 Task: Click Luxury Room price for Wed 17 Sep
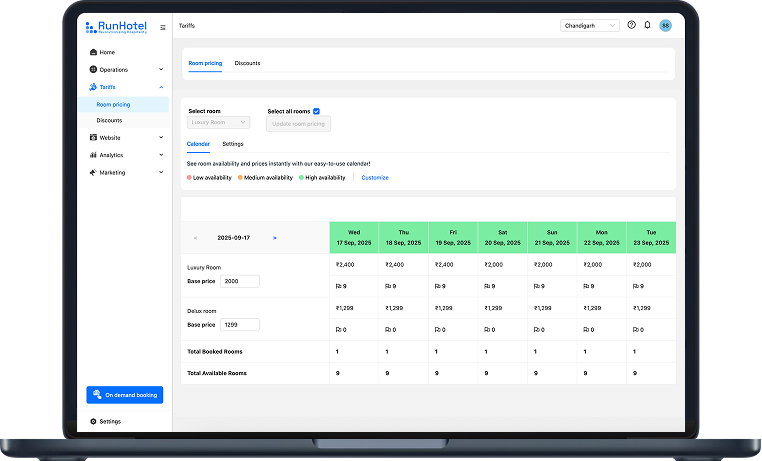click(x=345, y=265)
